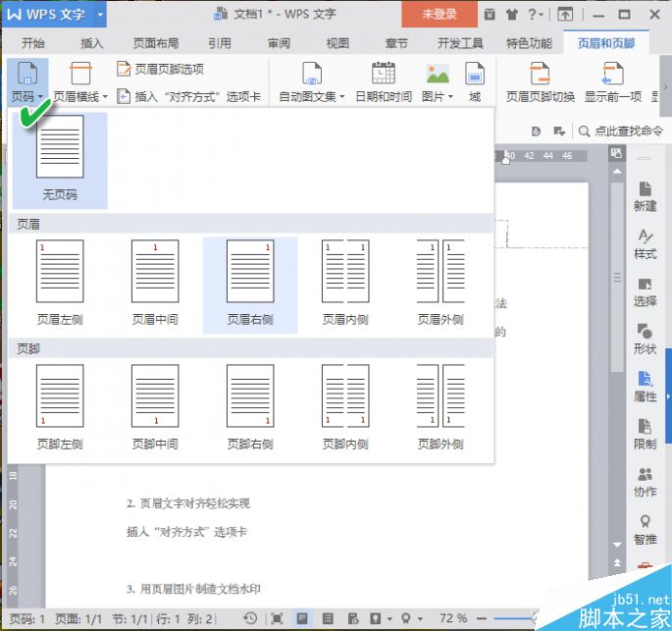The image size is (672, 631).
Task: Choose 页眉右侧 page number layout
Action: 250,284
